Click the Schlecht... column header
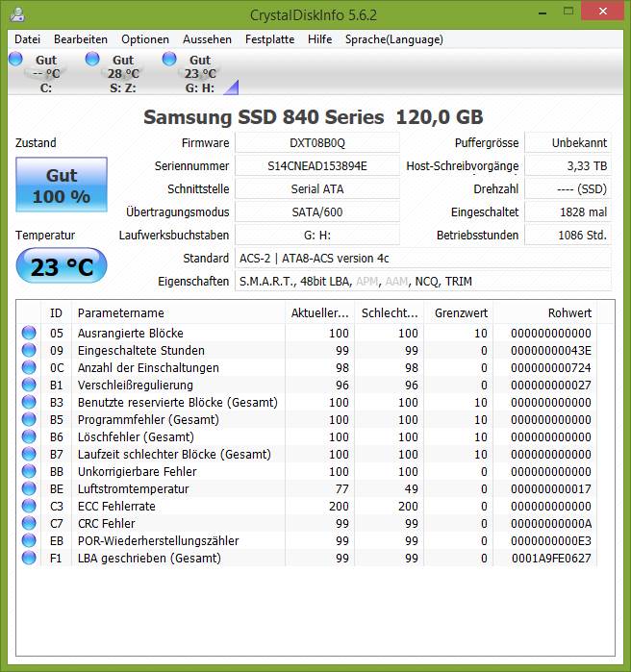 pos(390,312)
